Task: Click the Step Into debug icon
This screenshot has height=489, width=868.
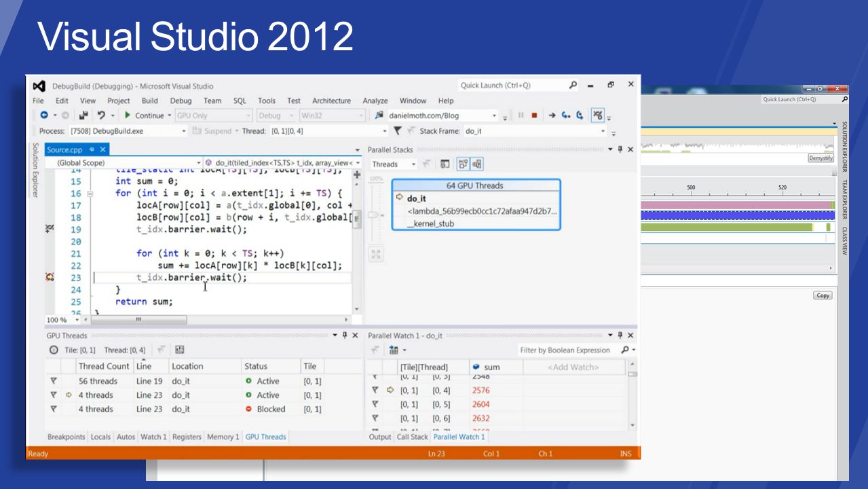Action: (565, 115)
